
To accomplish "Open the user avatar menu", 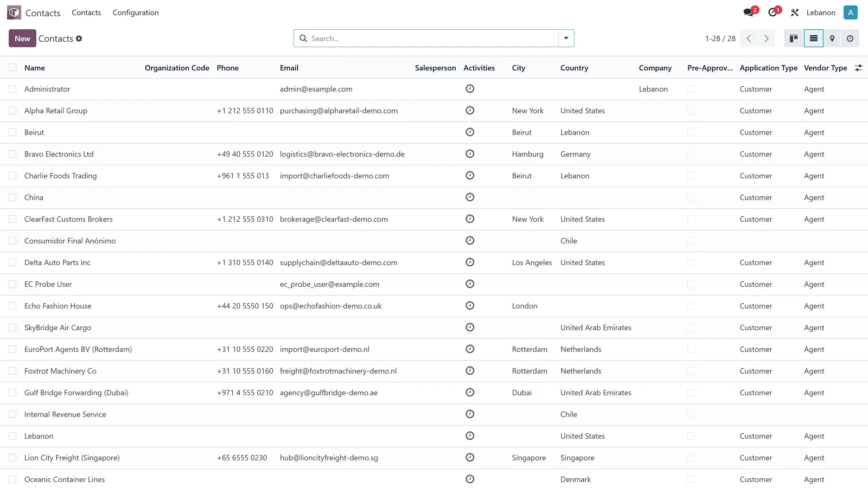I will pos(851,12).
